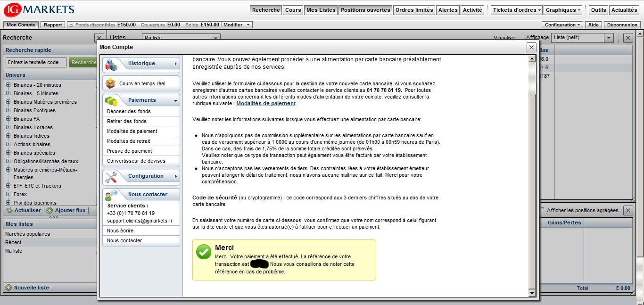
Task: Expand the Binaires FX node
Action: [8, 119]
